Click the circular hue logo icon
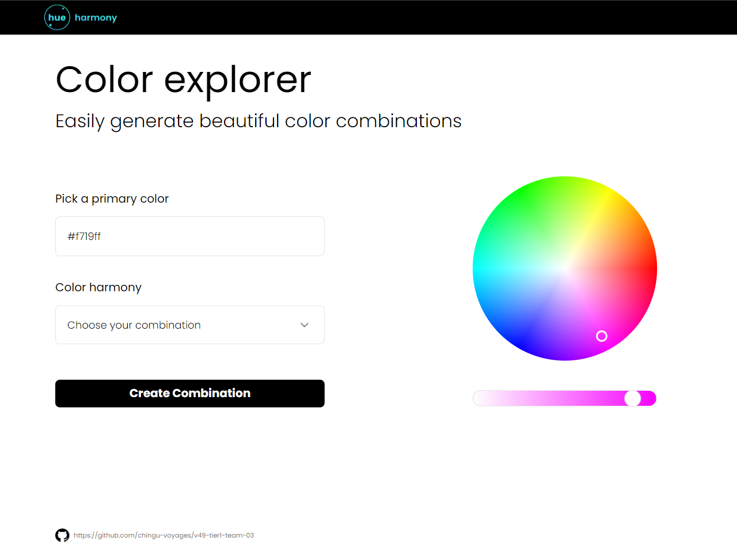 pos(57,17)
